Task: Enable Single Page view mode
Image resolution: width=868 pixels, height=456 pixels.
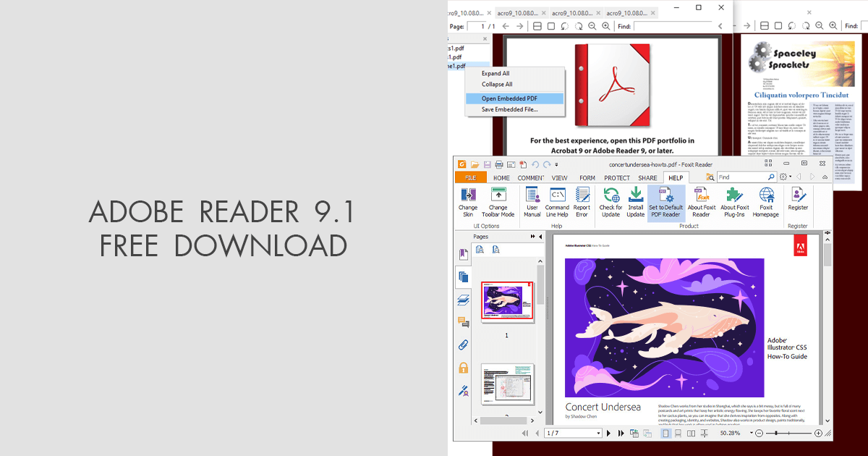Action: [x=665, y=433]
